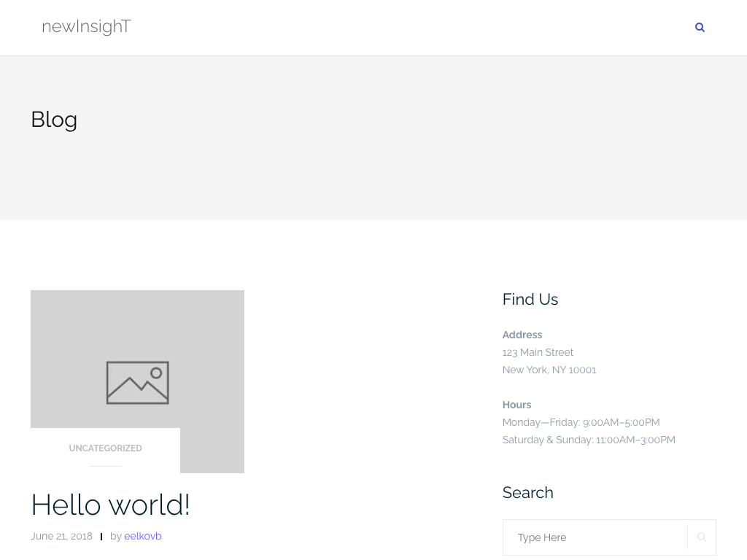The image size is (747, 560).
Task: Select the New York, NY 10001 line
Action: click(x=549, y=370)
